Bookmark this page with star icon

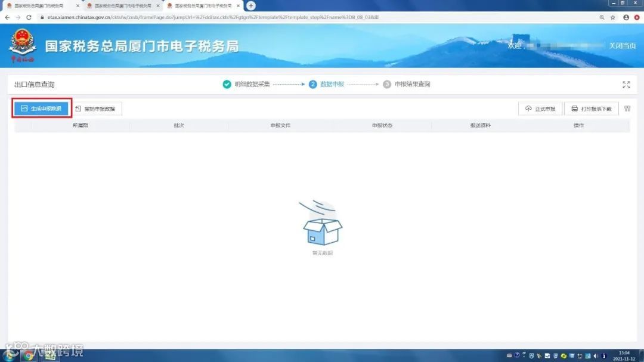[x=613, y=17]
